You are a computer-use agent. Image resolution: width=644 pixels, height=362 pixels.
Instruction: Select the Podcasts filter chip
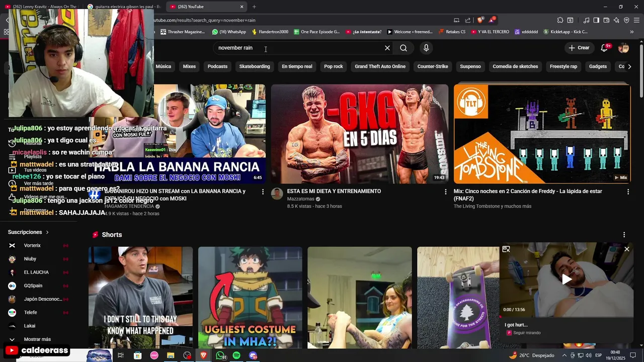(217, 66)
